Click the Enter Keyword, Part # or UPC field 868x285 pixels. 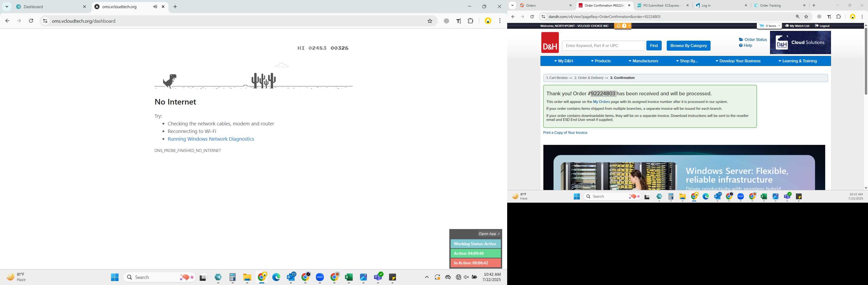pyautogui.click(x=603, y=46)
